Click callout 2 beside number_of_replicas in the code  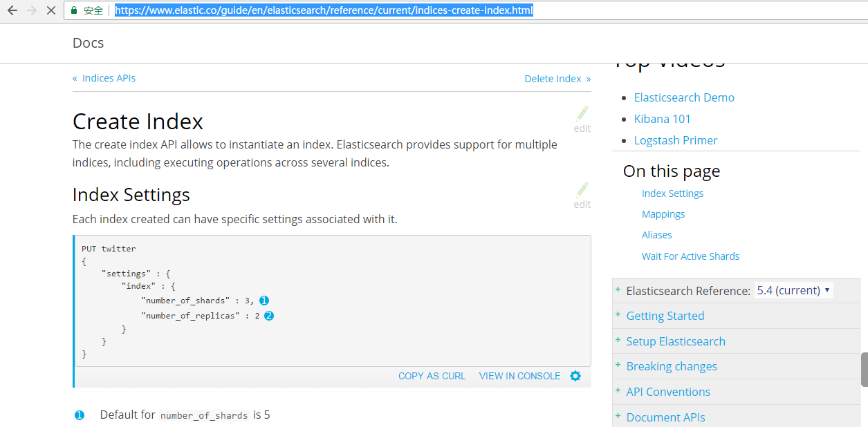coord(269,316)
